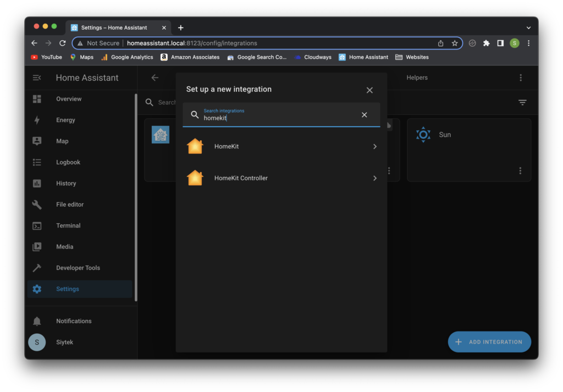Expand the HomeKit integration chevron
The height and width of the screenshot is (392, 563).
[x=375, y=146]
